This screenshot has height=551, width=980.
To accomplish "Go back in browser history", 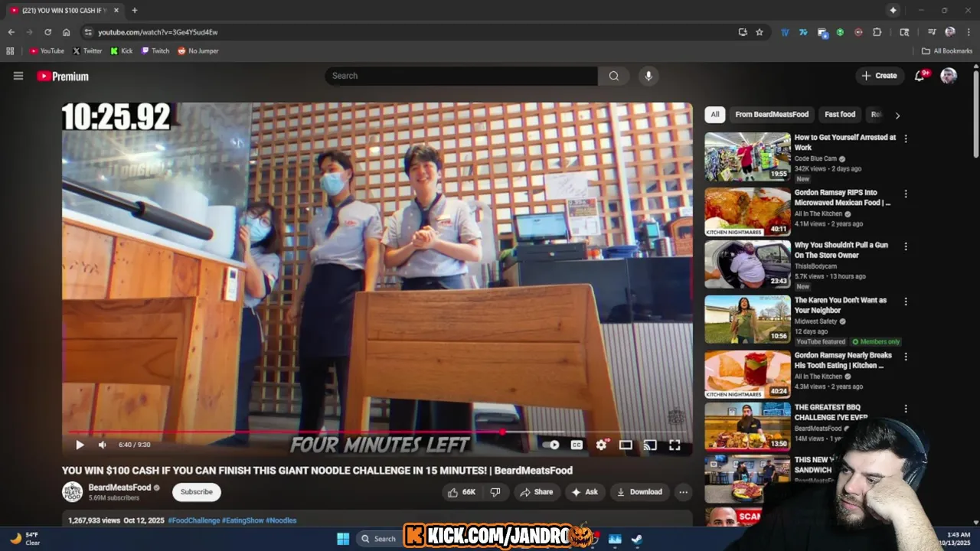I will 11,32.
